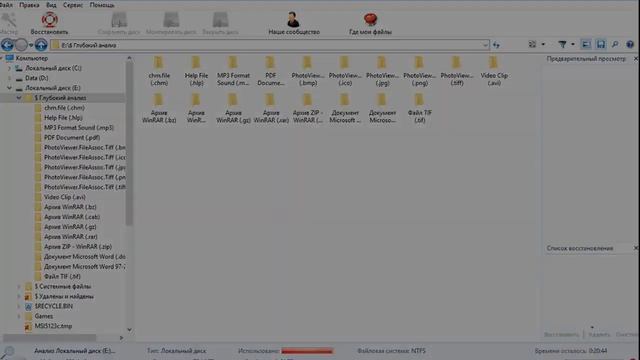This screenshot has width=640, height=360.
Task: Click the save diskette icon
Action: coord(601,44)
